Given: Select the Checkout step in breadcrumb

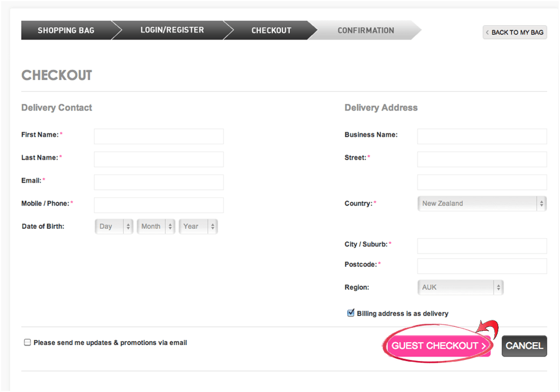Looking at the screenshot, I should pos(271,30).
